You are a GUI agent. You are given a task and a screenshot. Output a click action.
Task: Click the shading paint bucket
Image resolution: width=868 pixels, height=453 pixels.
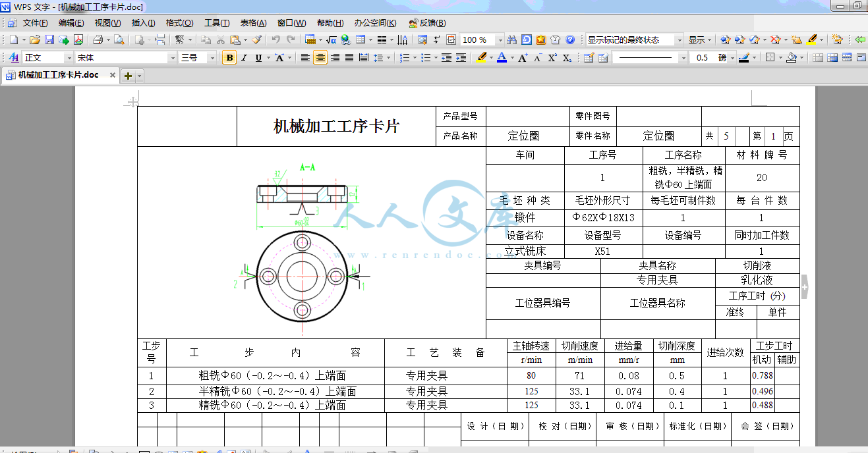(x=792, y=58)
